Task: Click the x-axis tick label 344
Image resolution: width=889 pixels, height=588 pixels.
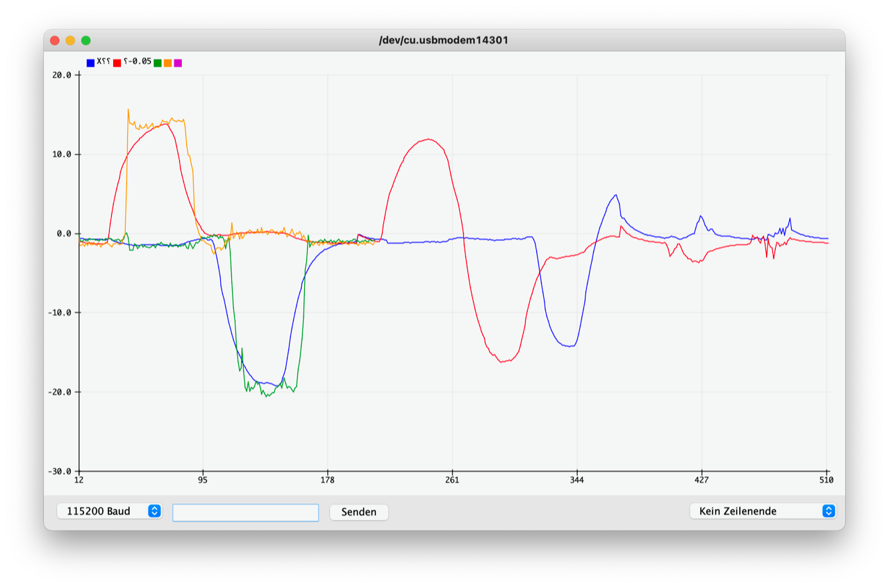Action: [x=577, y=480]
